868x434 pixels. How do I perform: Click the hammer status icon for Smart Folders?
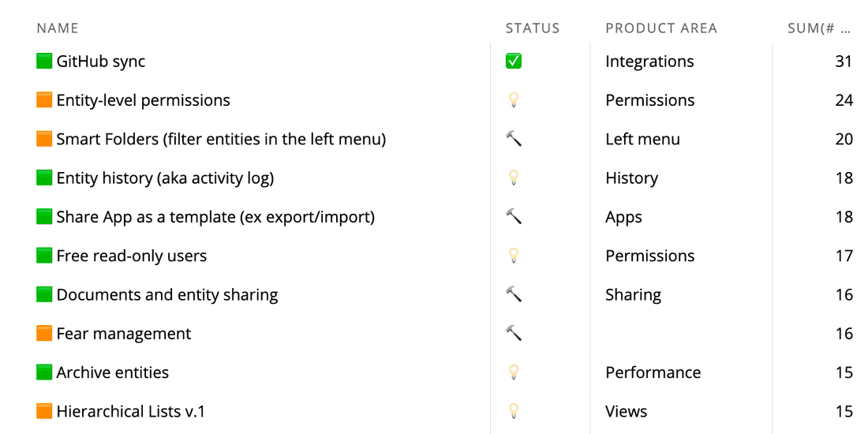pyautogui.click(x=514, y=139)
